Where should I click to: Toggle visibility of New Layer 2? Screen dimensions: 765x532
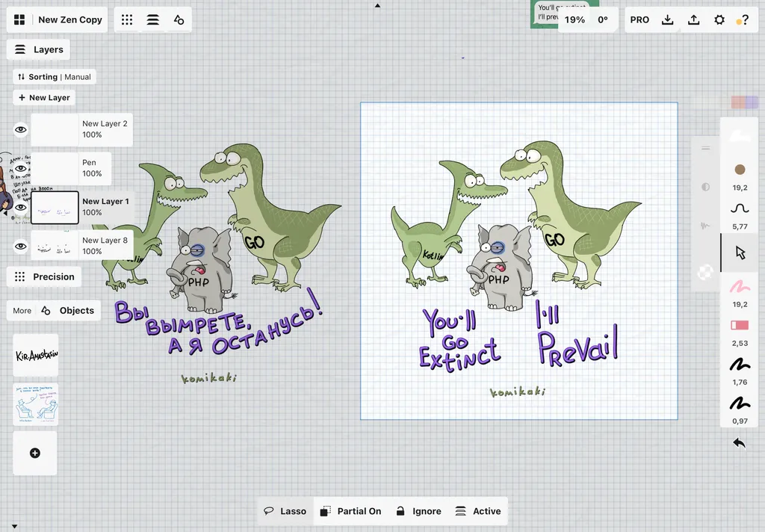[20, 129]
